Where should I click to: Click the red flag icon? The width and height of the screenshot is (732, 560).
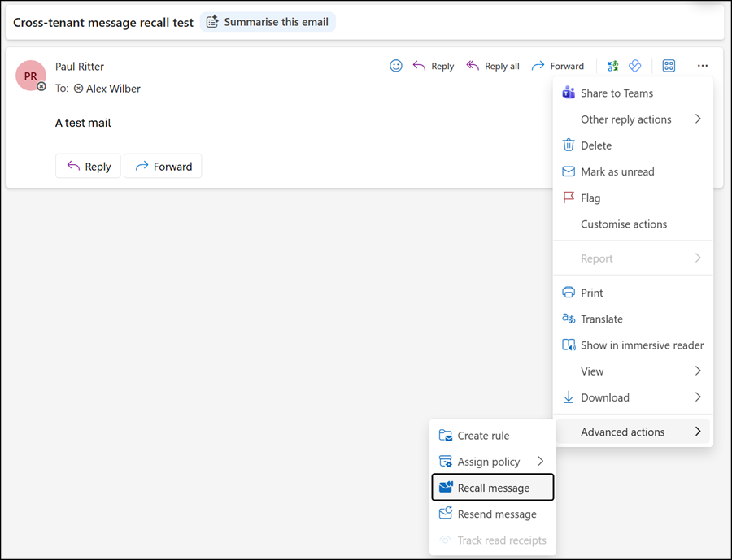pos(569,198)
